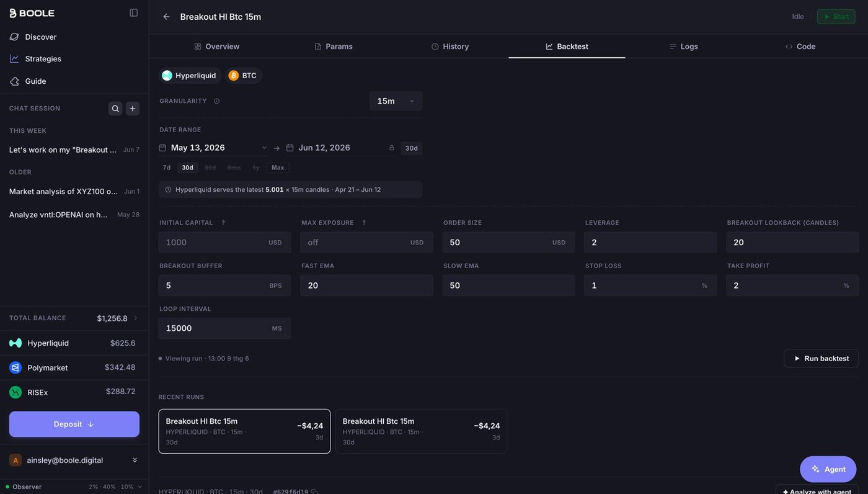Screen dimensions: 868x494
Task: Open the start date calendar icon
Action: point(162,148)
